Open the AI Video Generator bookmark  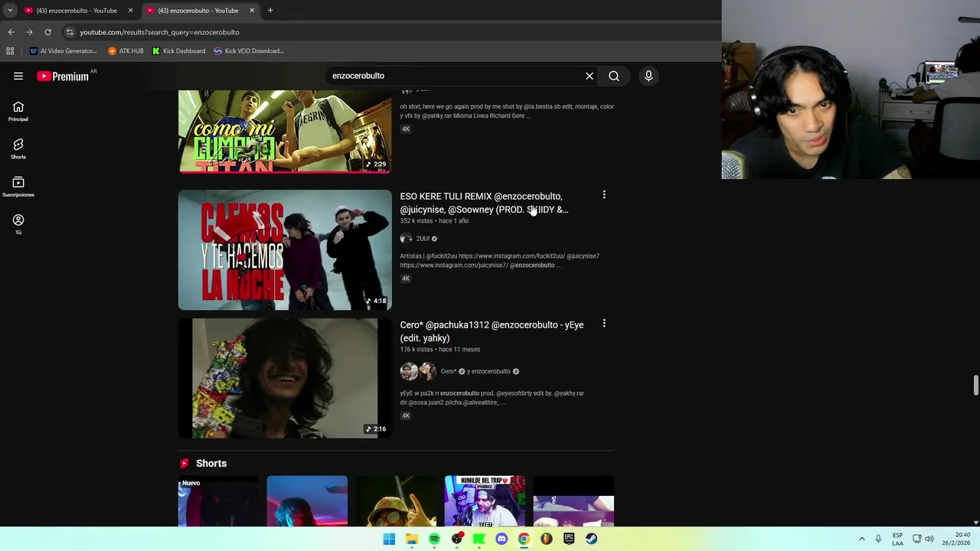click(x=63, y=51)
